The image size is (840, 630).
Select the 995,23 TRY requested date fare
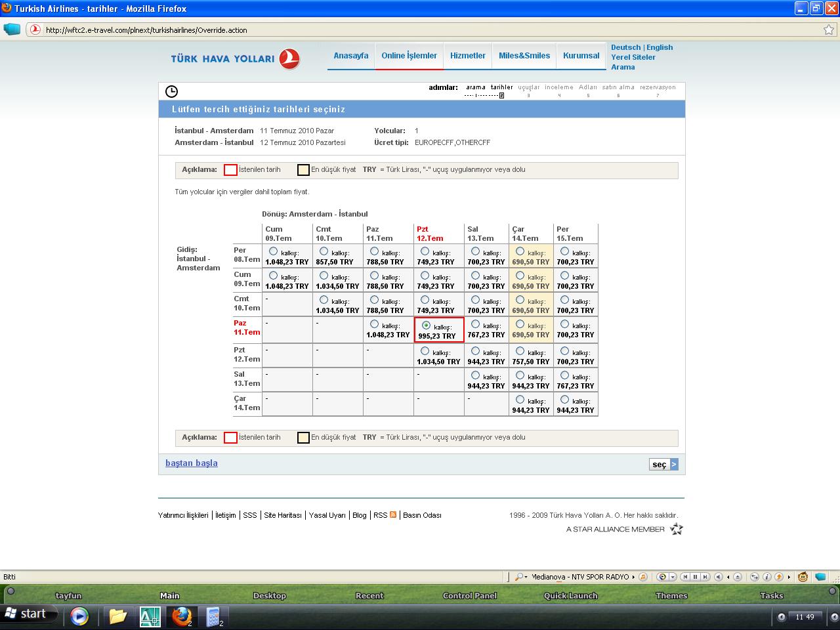(427, 325)
